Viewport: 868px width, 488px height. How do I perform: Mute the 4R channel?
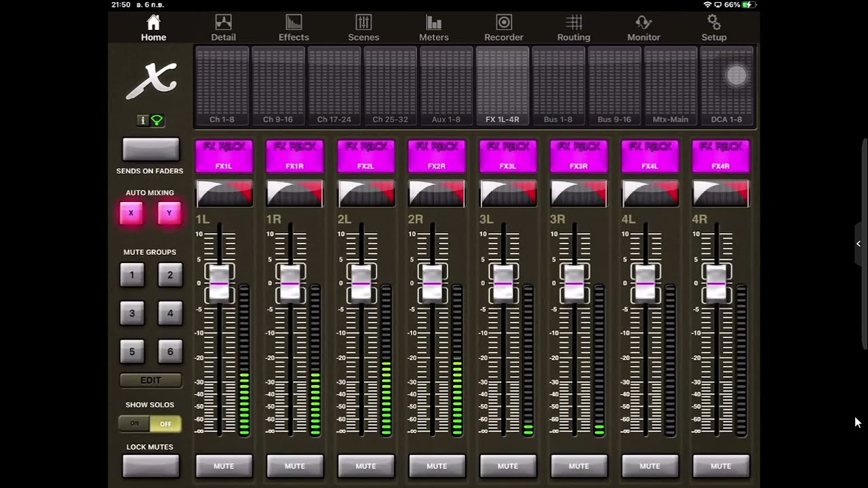point(721,466)
